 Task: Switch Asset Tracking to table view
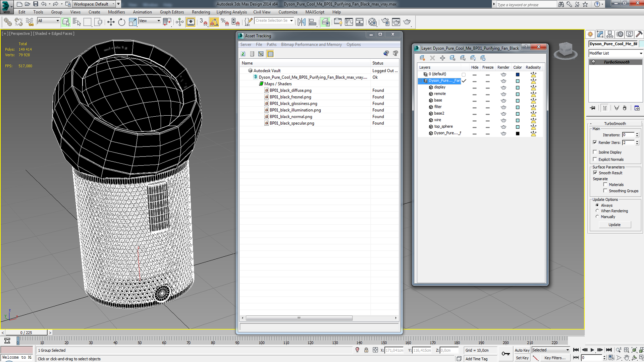(x=270, y=54)
